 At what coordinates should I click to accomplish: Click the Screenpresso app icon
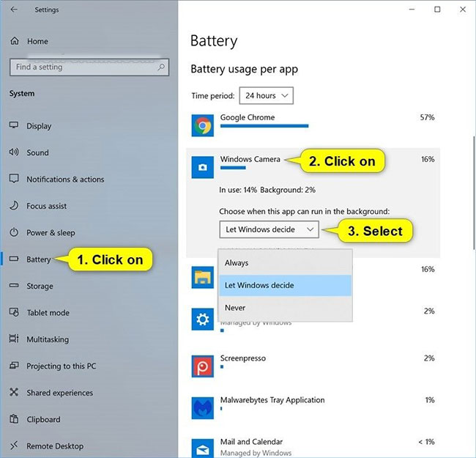click(x=202, y=366)
